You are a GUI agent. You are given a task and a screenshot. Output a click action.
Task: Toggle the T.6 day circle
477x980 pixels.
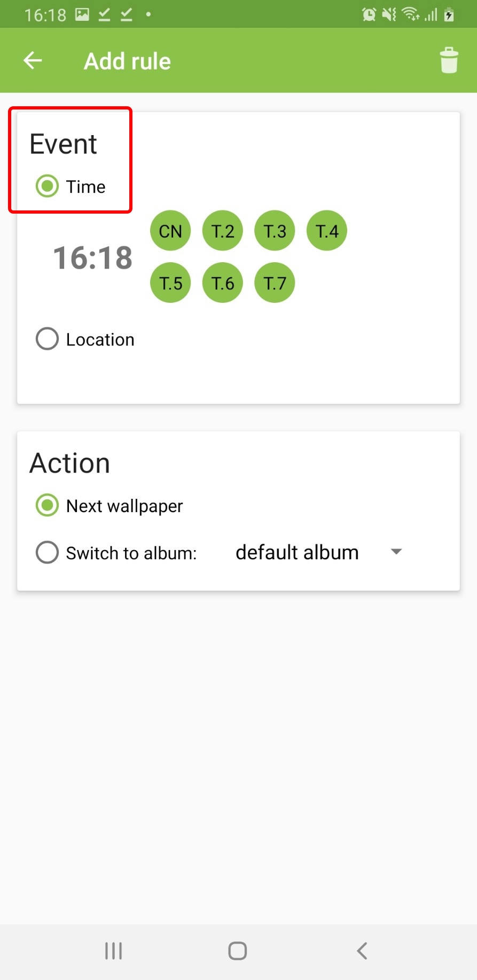tap(223, 283)
